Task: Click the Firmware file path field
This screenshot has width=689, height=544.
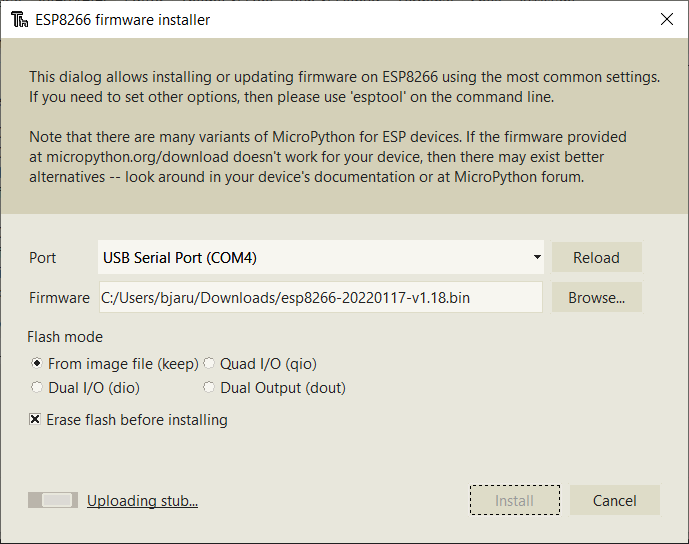Action: pos(320,297)
